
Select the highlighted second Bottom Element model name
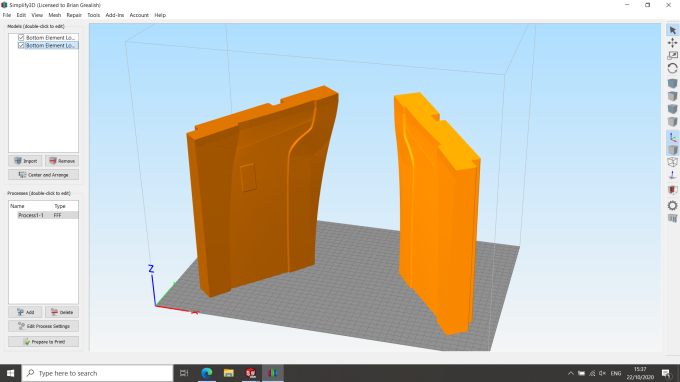click(51, 46)
